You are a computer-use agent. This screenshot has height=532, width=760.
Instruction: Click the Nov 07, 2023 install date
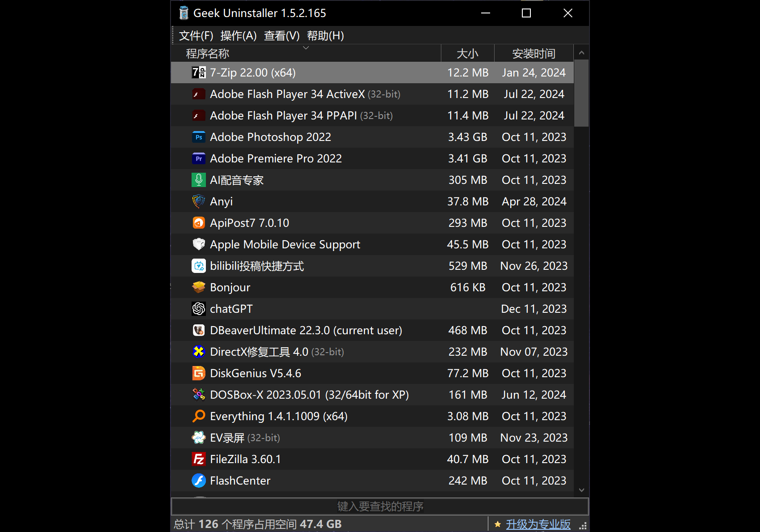(534, 352)
